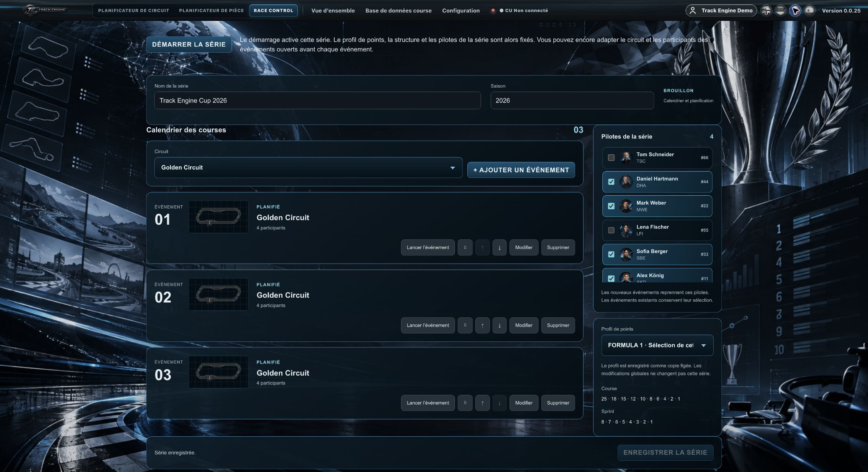Click the drag handle of event 01
The height and width of the screenshot is (472, 868).
465,247
